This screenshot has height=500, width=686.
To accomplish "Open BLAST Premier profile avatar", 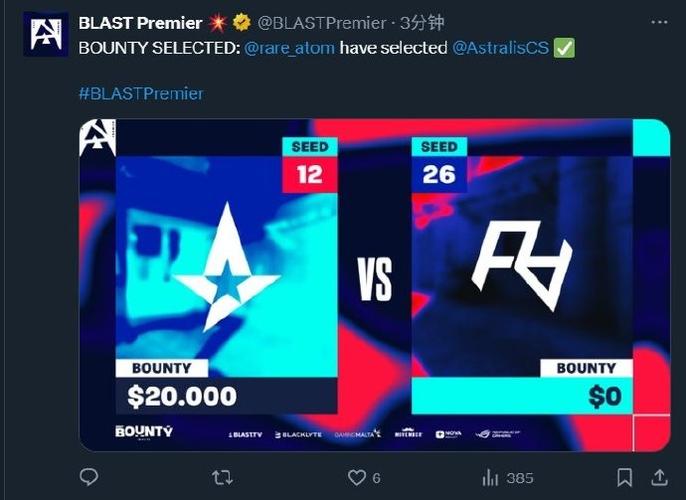I will click(x=46, y=34).
